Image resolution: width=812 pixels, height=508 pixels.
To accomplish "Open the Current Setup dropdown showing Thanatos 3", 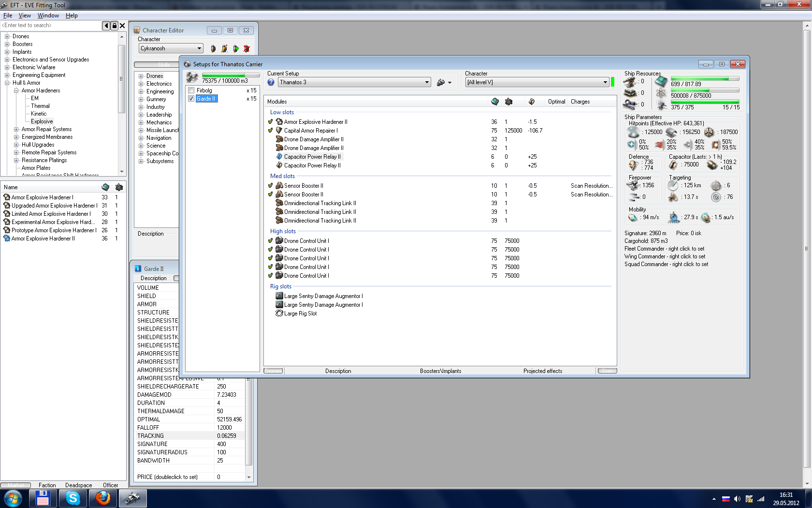I will click(x=355, y=82).
